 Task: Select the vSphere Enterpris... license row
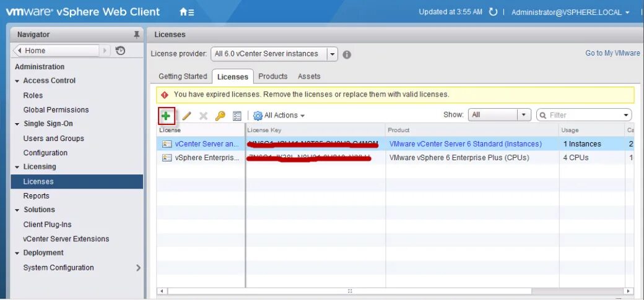[x=207, y=158]
